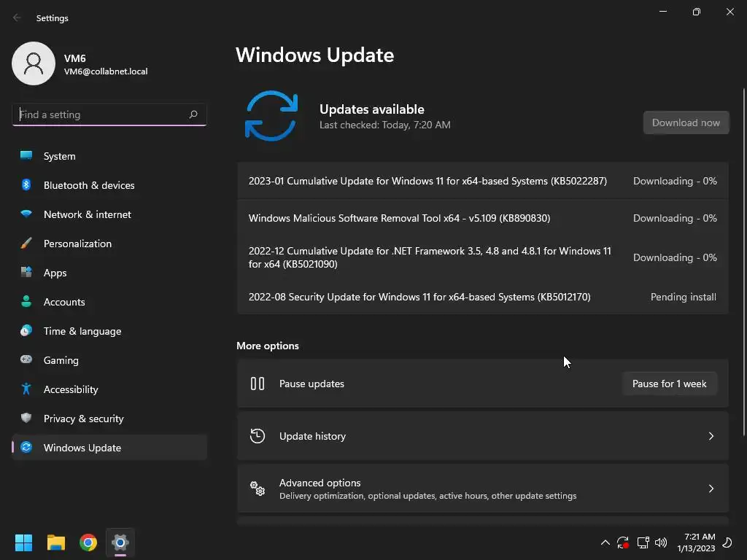Click the Time & language clock icon
This screenshot has width=747, height=560.
(x=26, y=330)
